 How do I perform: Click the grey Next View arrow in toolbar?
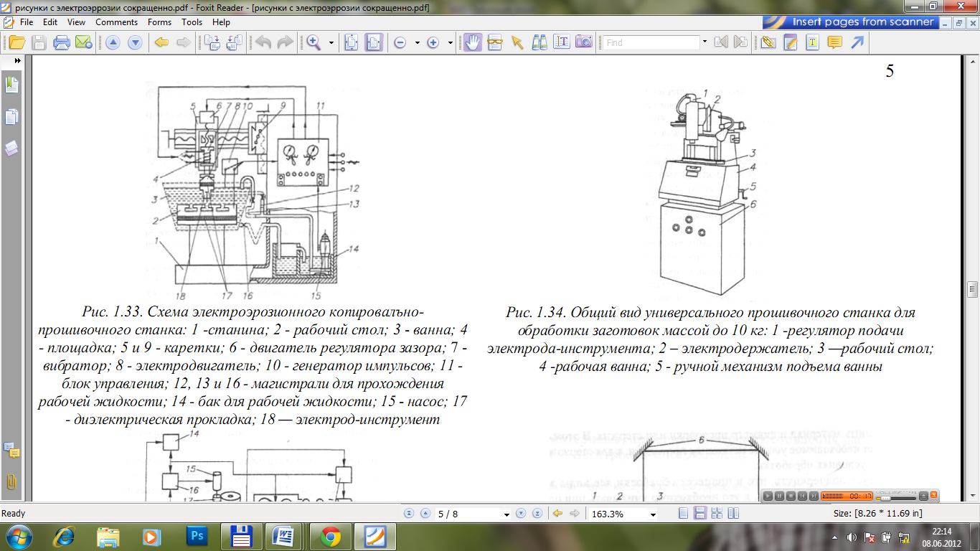click(184, 42)
